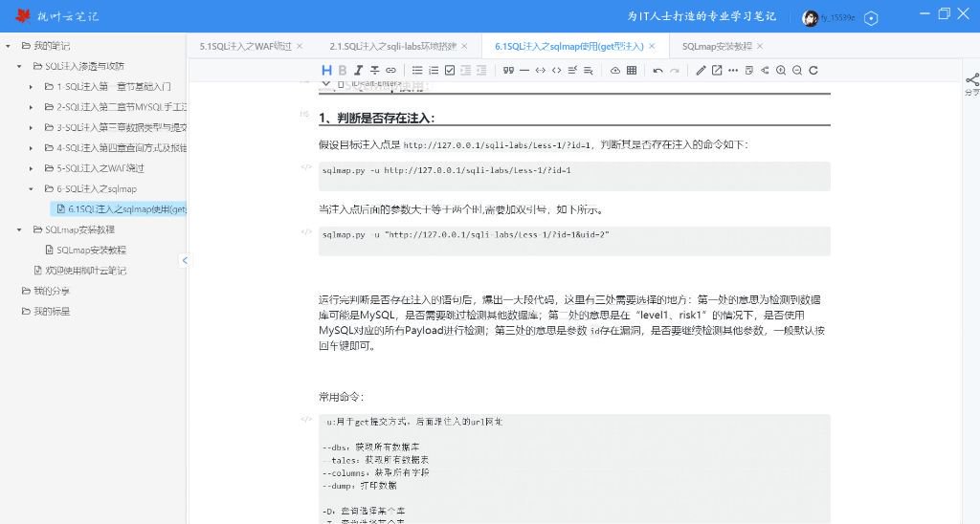Image resolution: width=980 pixels, height=524 pixels.
Task: Insert a block quote
Action: (x=508, y=71)
